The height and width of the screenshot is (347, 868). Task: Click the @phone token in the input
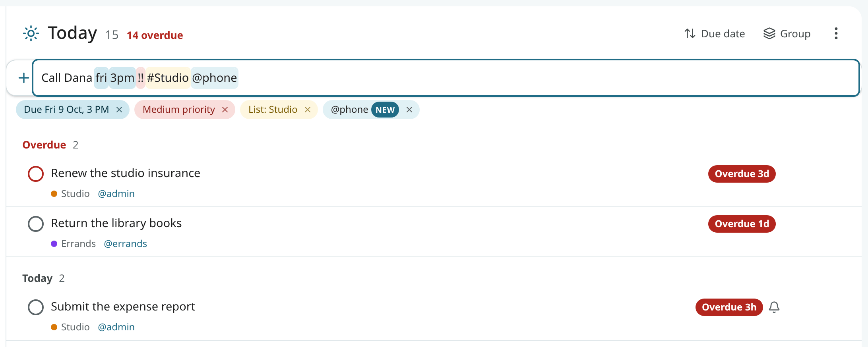pos(215,78)
